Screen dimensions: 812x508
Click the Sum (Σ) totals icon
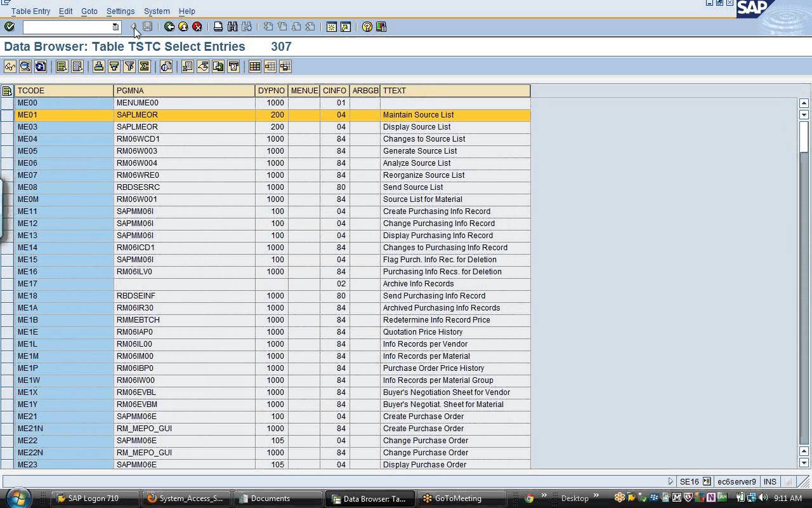144,66
